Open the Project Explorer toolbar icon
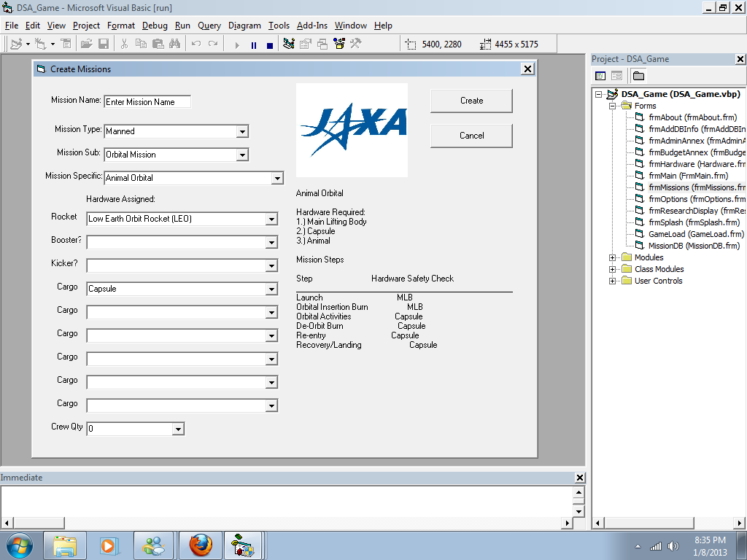The height and width of the screenshot is (560, 747). coord(288,44)
